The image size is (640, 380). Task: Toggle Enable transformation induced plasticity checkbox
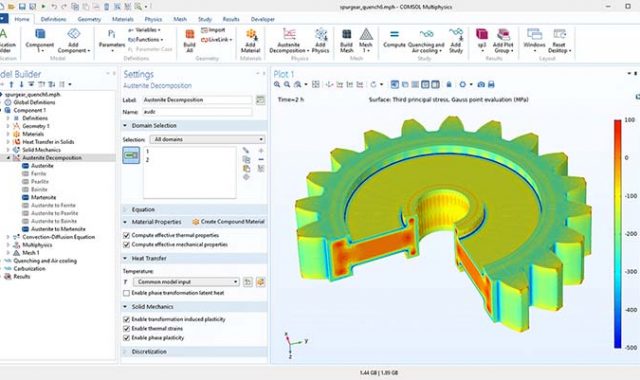coord(127,319)
